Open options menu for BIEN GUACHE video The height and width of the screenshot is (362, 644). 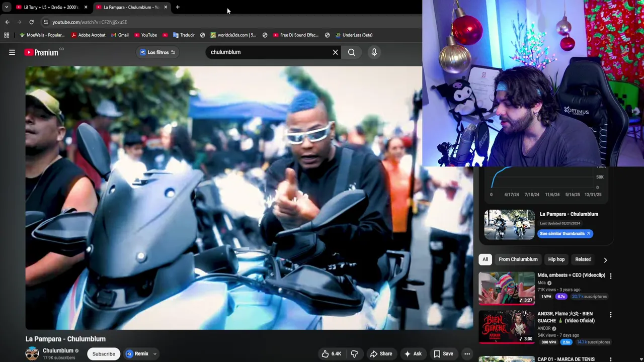click(x=611, y=315)
